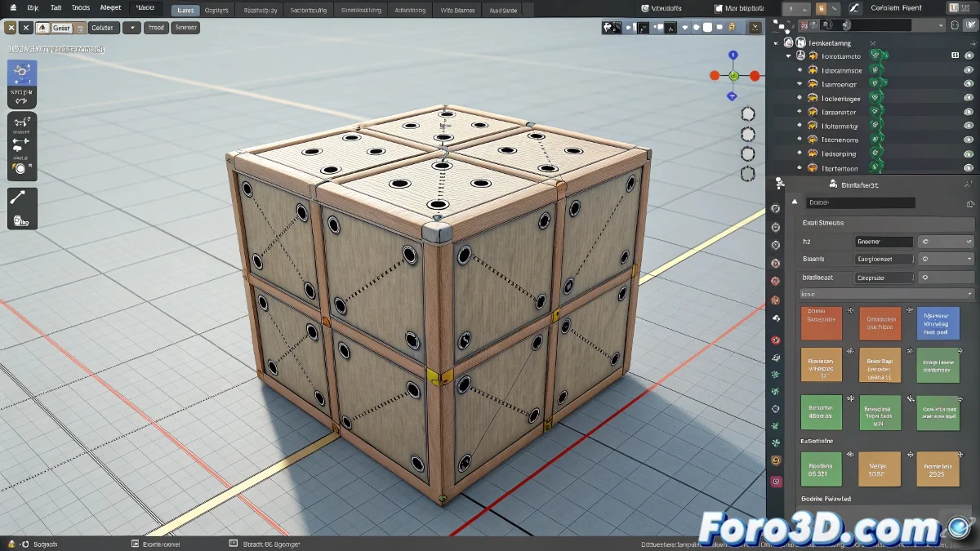
Task: Switch to the Wife Bitames tab
Action: point(457,11)
